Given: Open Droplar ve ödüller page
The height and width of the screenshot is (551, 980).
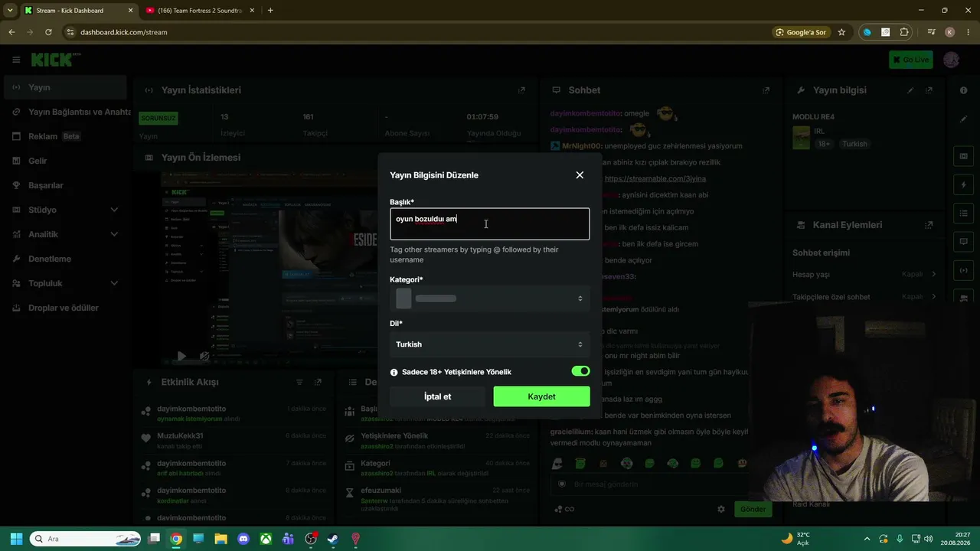Looking at the screenshot, I should coord(65,308).
